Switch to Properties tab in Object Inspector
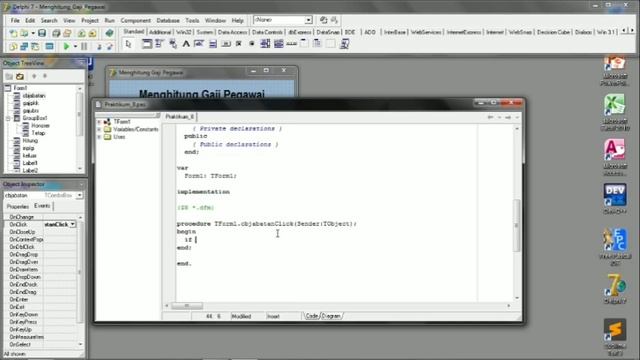The width and height of the screenshot is (640, 360). point(18,207)
